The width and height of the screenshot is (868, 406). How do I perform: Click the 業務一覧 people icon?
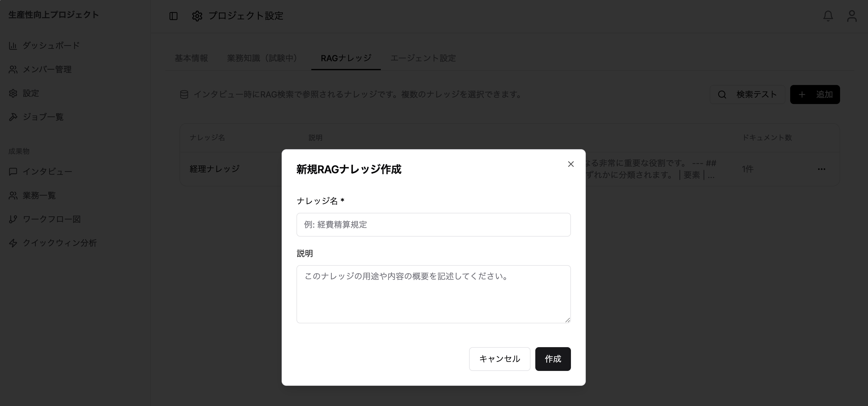(x=13, y=196)
